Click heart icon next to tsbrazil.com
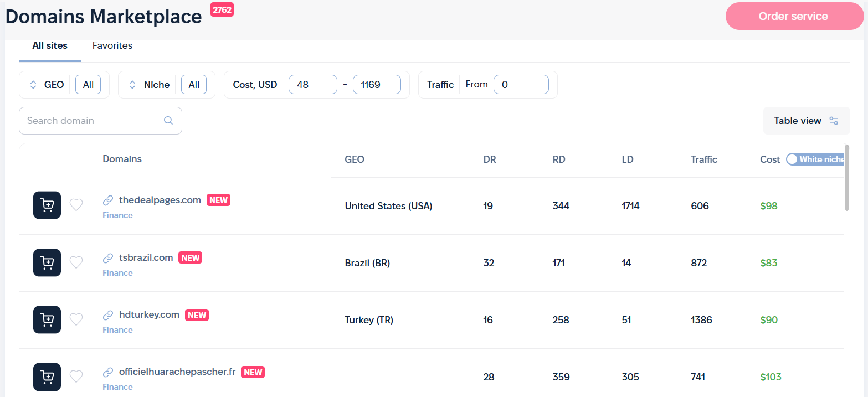This screenshot has width=868, height=397. click(76, 262)
